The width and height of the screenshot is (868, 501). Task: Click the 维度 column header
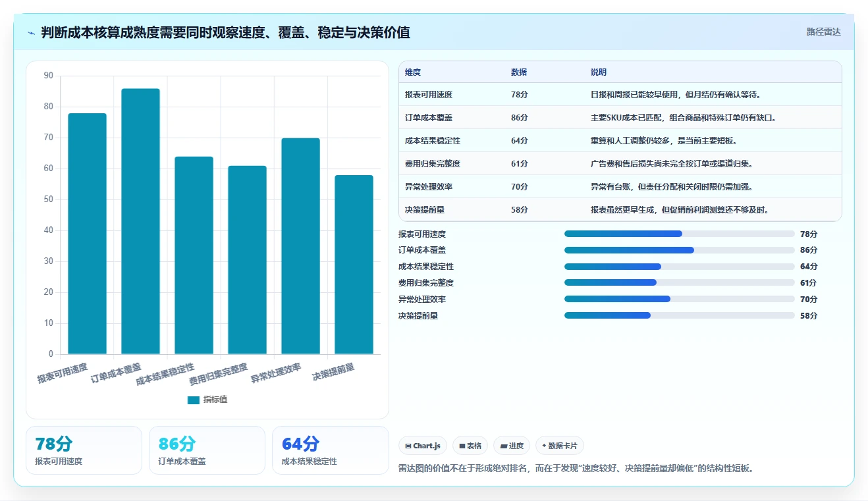[413, 72]
